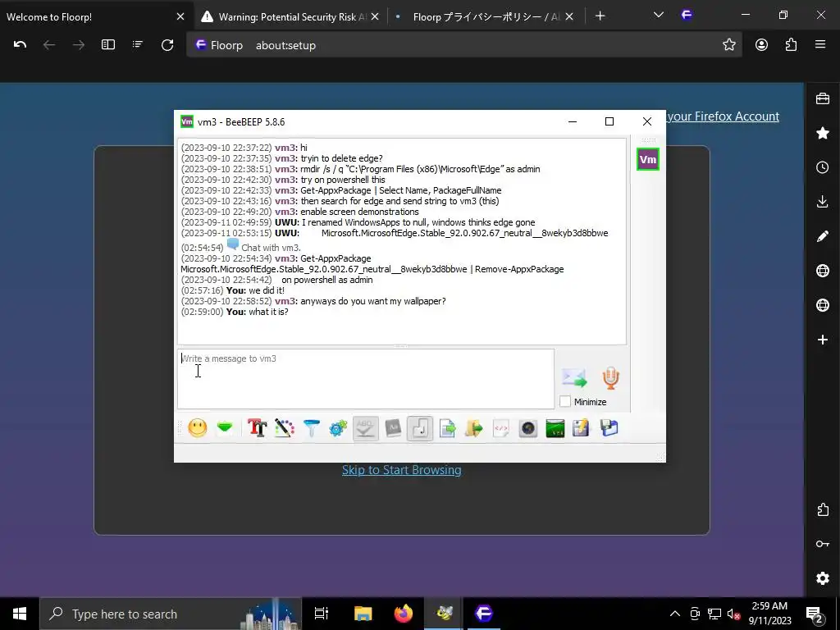Click the send folder icon
This screenshot has width=840, height=630.
[474, 428]
